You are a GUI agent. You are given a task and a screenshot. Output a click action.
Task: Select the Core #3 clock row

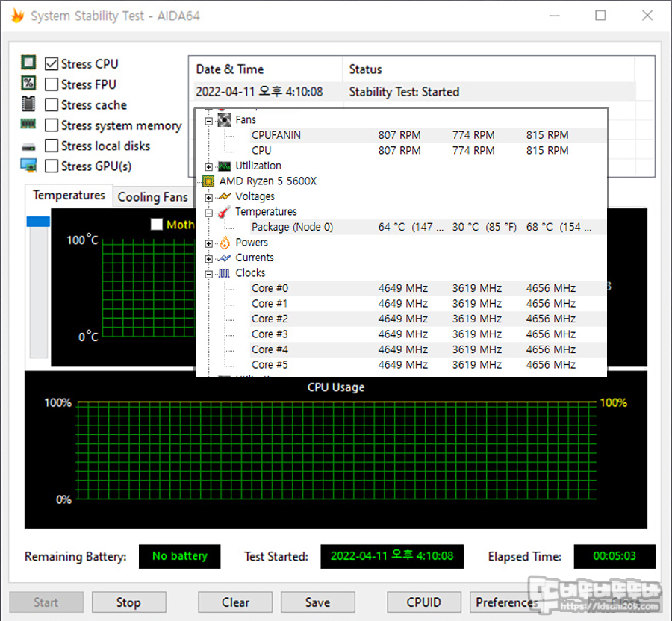pyautogui.click(x=428, y=334)
